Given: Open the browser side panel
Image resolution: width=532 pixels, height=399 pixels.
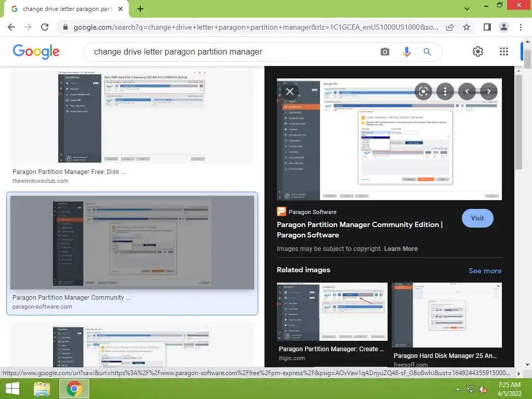Looking at the screenshot, I should coord(487,27).
